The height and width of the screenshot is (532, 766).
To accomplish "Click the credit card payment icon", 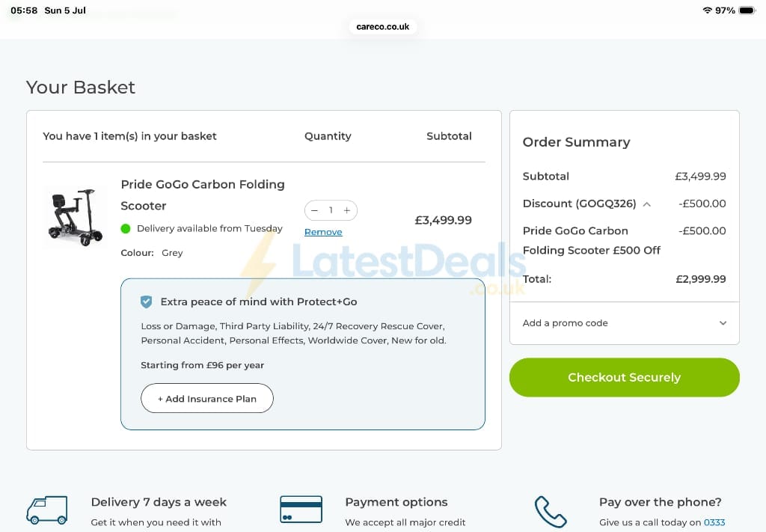I will tap(301, 509).
